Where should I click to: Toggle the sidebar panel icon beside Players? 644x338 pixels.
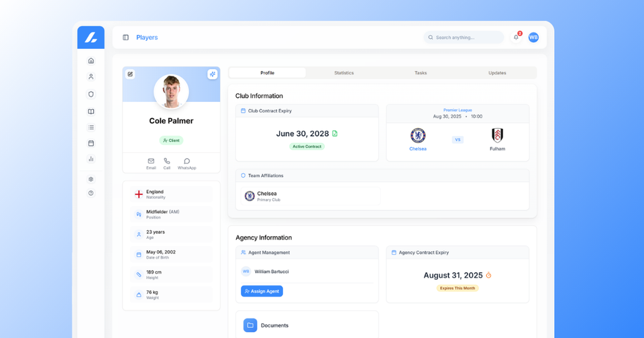pyautogui.click(x=125, y=38)
